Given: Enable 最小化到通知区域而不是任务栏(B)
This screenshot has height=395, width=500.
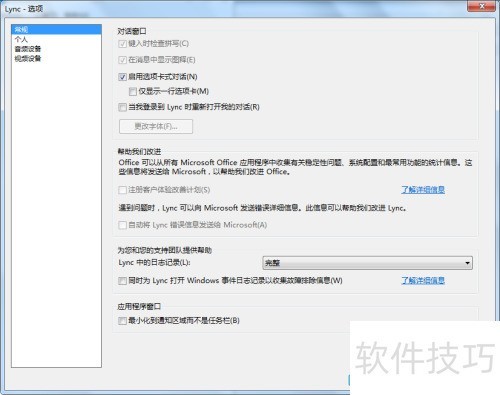Looking at the screenshot, I should coord(122,321).
